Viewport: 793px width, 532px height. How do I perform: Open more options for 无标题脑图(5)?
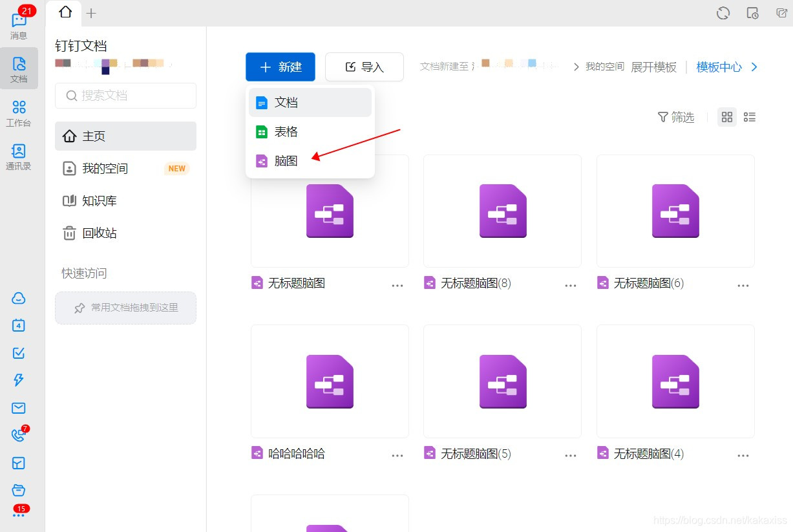(x=571, y=456)
